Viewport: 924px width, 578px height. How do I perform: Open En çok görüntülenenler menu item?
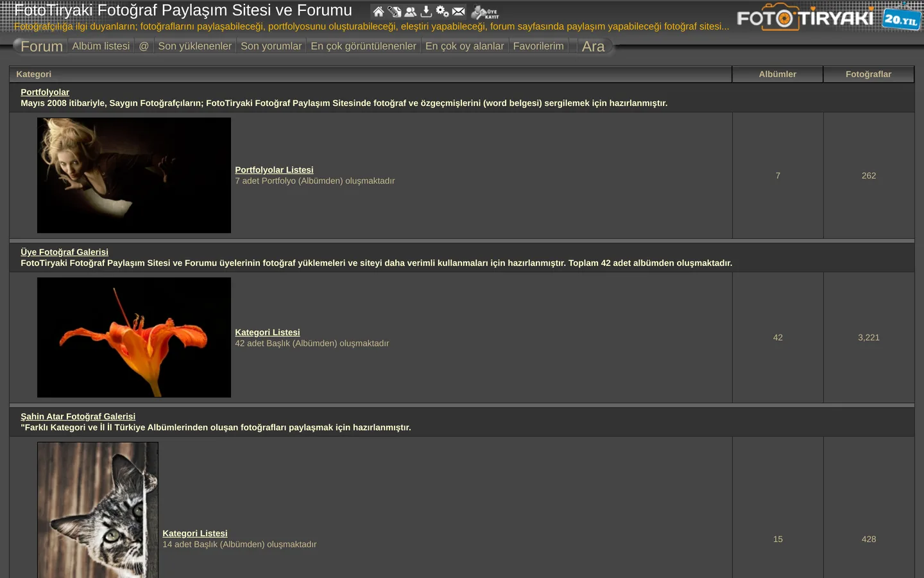click(364, 46)
